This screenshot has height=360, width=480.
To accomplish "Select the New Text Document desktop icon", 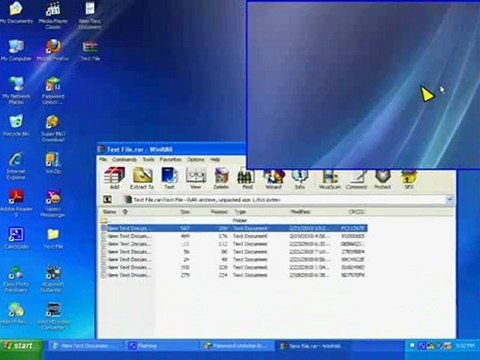I will (x=90, y=15).
